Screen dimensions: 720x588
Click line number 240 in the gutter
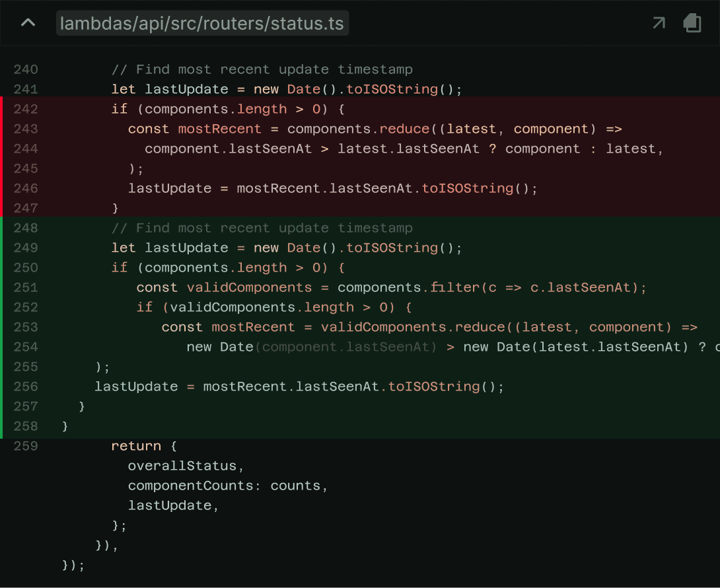(x=26, y=69)
